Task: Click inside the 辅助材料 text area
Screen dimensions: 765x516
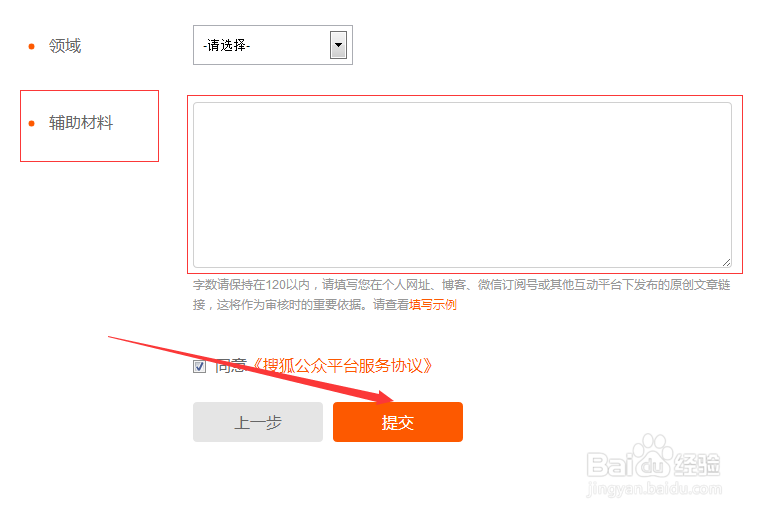Action: coord(462,185)
